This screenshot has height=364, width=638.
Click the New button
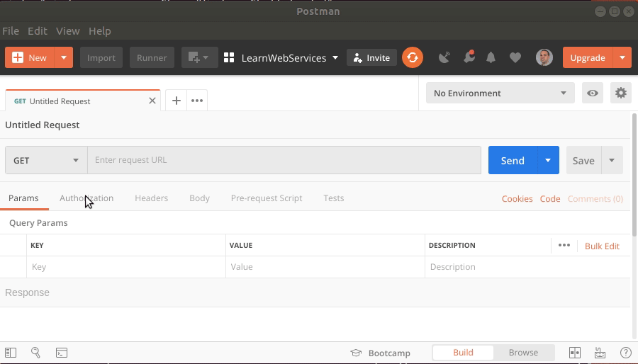30,57
